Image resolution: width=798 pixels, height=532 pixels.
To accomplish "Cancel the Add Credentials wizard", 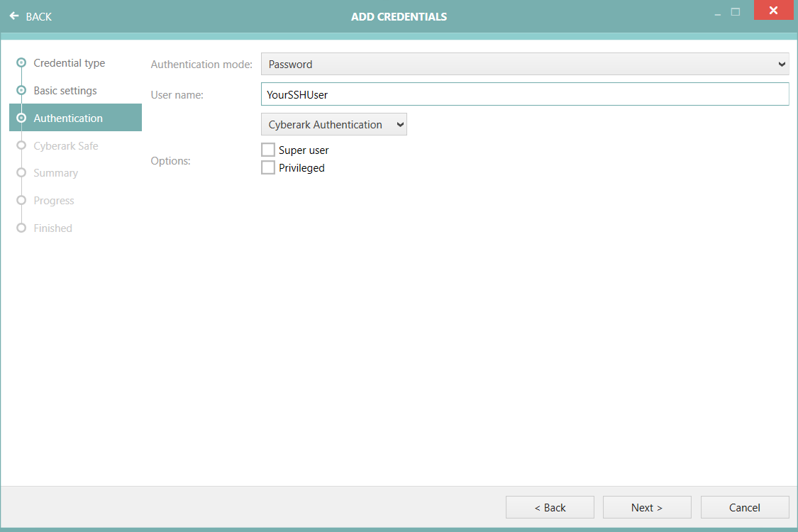I will coord(745,507).
